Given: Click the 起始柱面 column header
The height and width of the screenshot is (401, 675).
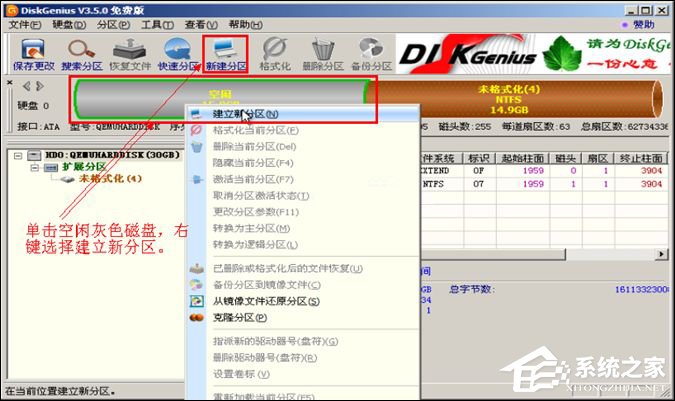Looking at the screenshot, I should (x=523, y=158).
